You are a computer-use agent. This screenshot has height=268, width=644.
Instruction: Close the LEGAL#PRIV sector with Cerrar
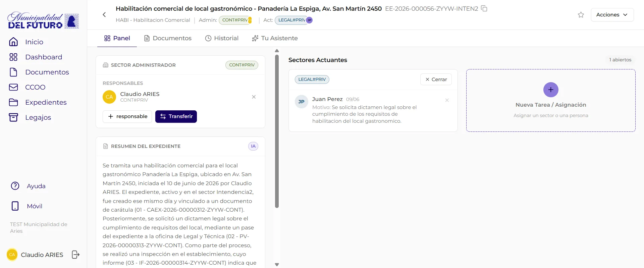point(436,79)
